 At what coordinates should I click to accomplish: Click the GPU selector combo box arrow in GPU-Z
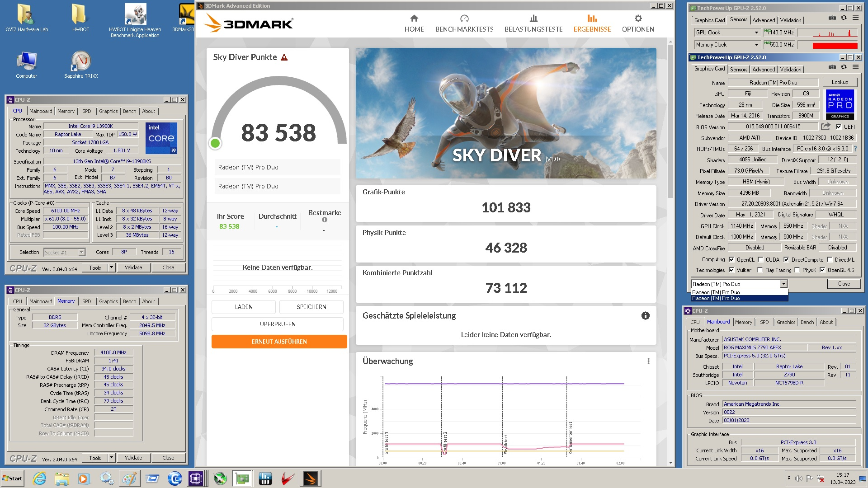[783, 284]
